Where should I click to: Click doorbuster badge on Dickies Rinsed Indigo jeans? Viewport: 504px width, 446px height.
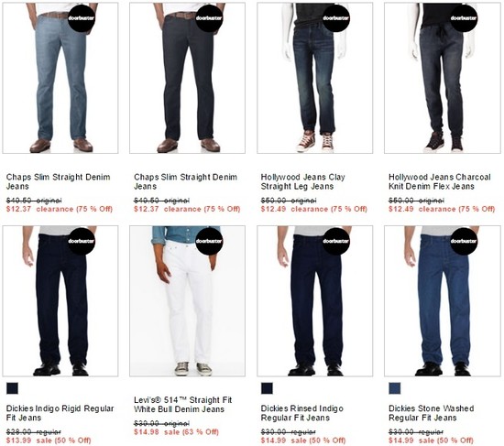336,241
